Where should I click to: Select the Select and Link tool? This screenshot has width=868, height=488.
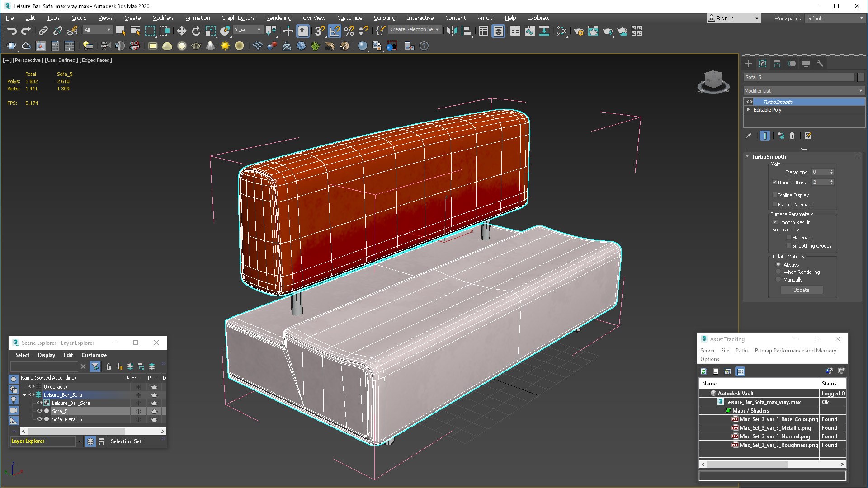tap(43, 31)
